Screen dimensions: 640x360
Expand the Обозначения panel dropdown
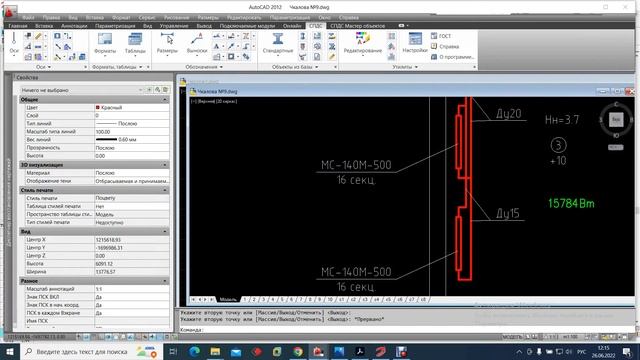coord(204,67)
